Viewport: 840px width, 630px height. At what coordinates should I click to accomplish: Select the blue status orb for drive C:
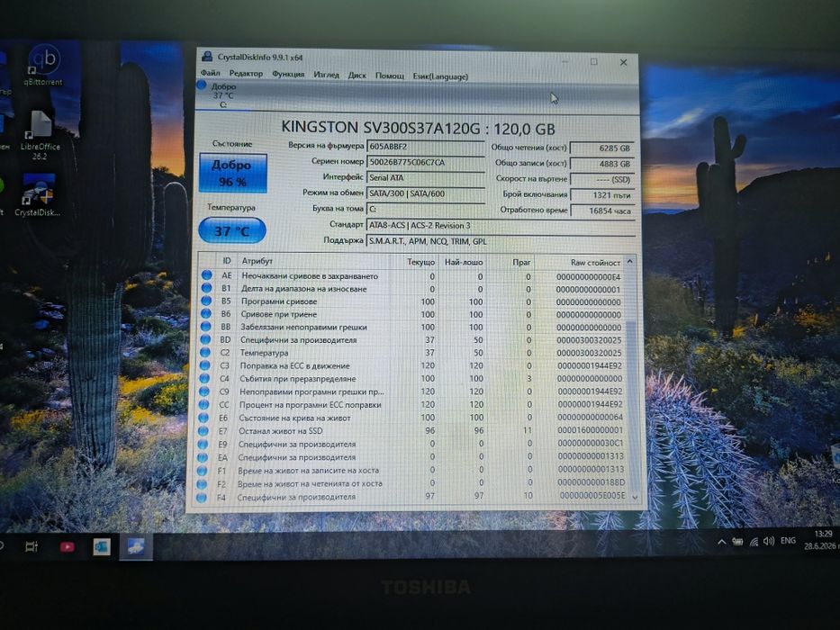pyautogui.click(x=202, y=85)
